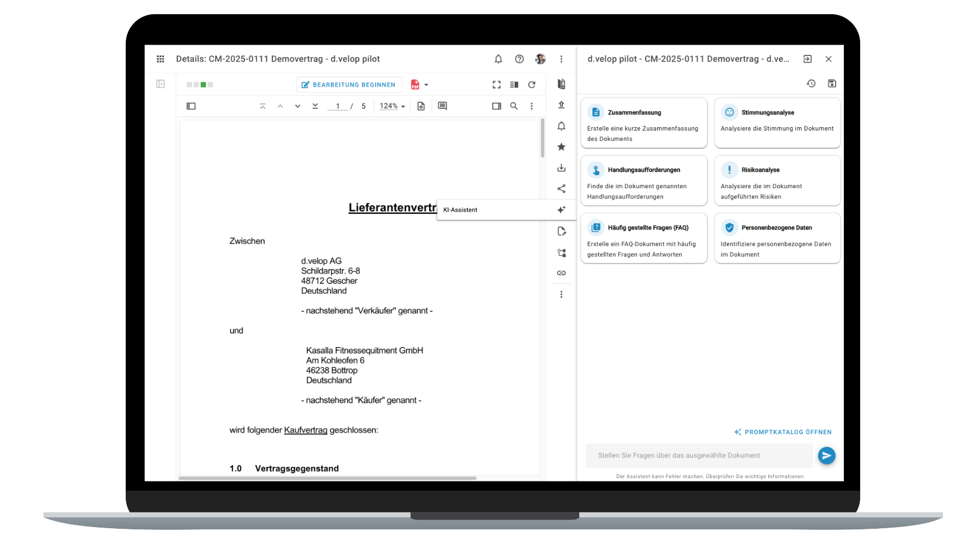This screenshot has height=544, width=980.
Task: Open the properties book icon in sidebar
Action: pos(561,84)
